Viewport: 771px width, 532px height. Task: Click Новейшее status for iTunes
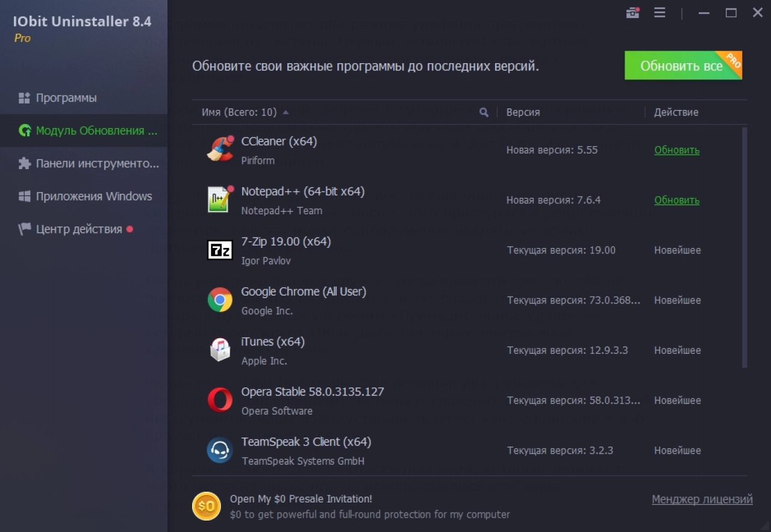click(x=678, y=350)
